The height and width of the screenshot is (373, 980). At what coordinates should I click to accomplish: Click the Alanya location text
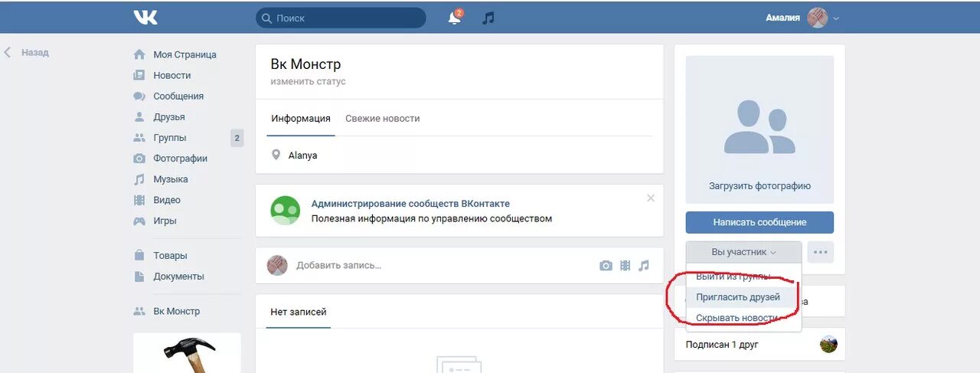(302, 155)
